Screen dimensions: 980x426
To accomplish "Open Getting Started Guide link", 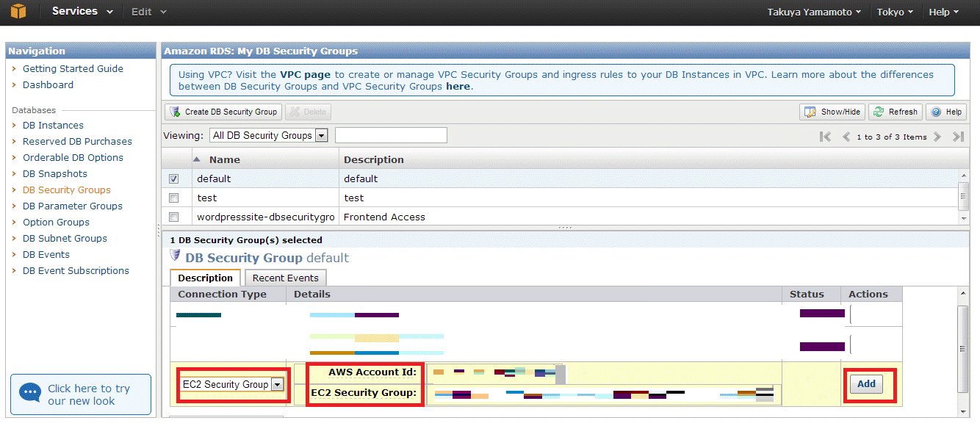I will pyautogui.click(x=73, y=69).
